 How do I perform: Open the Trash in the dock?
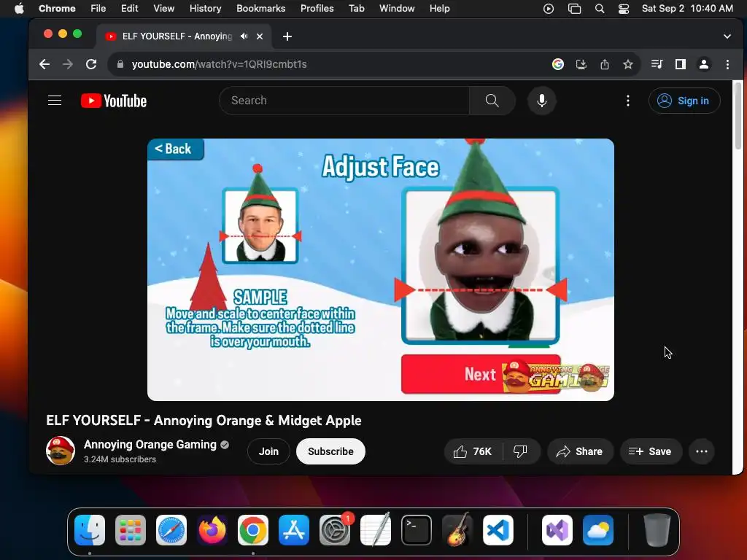pyautogui.click(x=657, y=530)
